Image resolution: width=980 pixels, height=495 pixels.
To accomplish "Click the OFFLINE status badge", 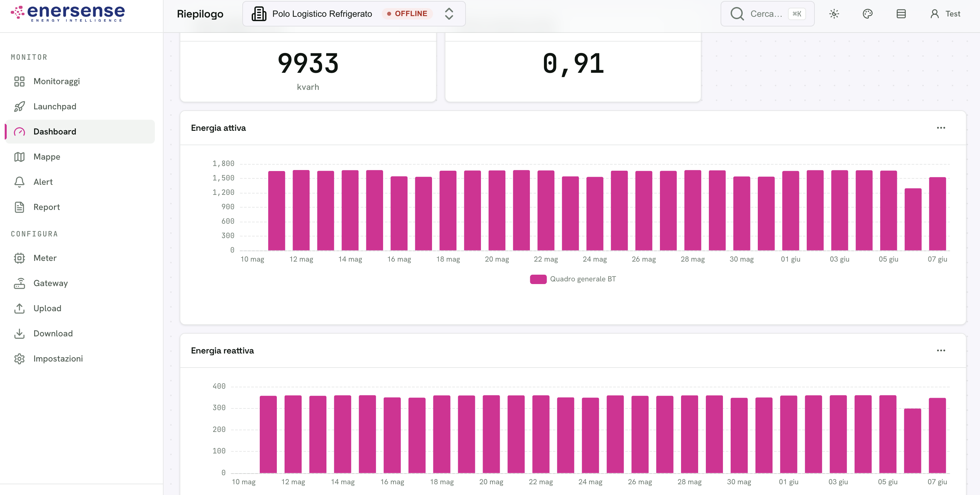I will [407, 14].
